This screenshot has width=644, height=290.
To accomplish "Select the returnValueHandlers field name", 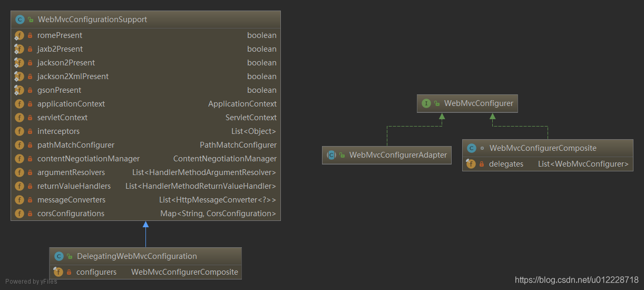I will tap(74, 186).
